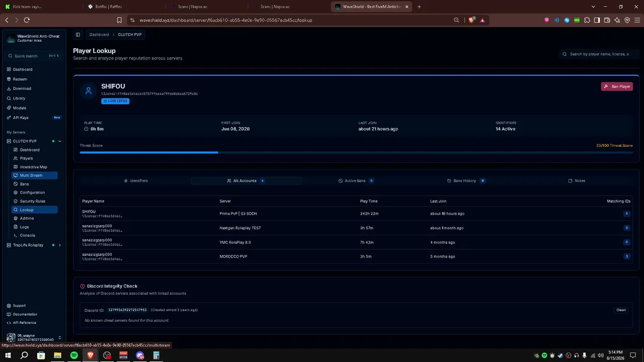The height and width of the screenshot is (362, 644).
Task: Open Spotify from the taskbar
Action: tap(74, 355)
